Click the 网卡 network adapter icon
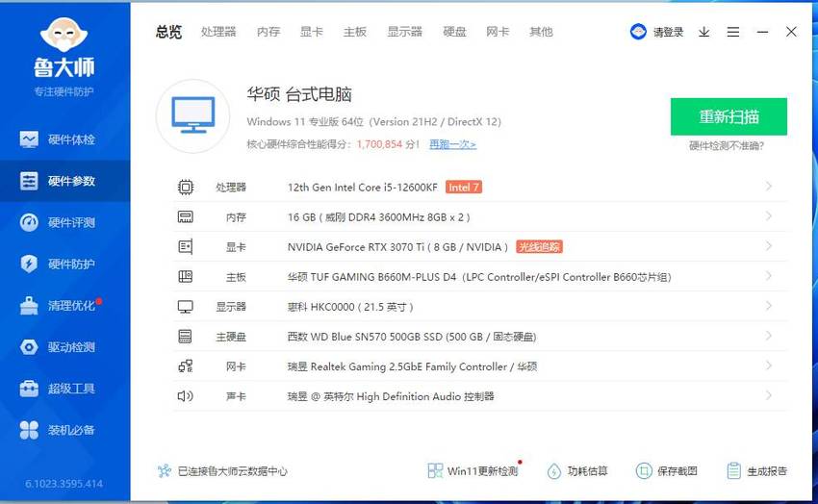 [185, 366]
